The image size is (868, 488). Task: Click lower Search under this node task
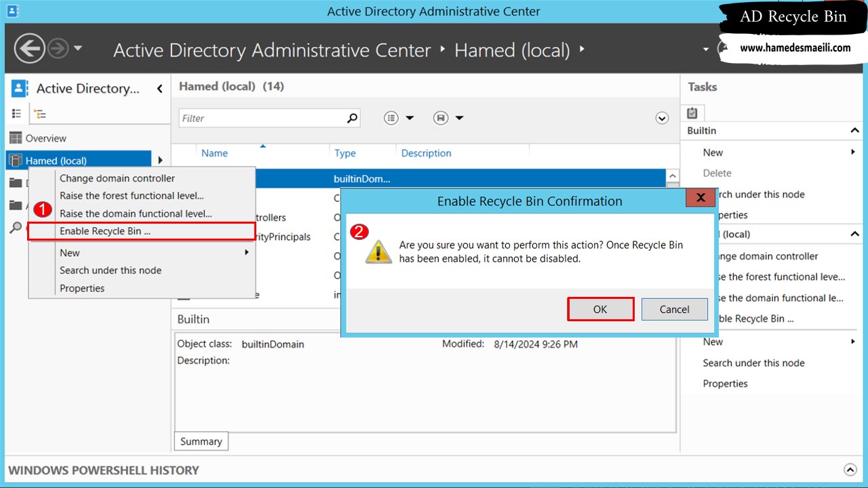click(753, 363)
